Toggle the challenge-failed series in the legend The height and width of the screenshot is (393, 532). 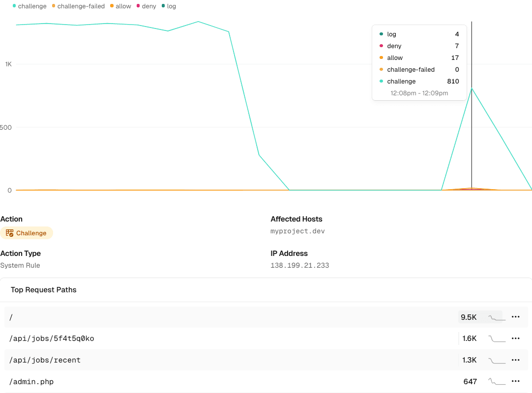(x=78, y=6)
